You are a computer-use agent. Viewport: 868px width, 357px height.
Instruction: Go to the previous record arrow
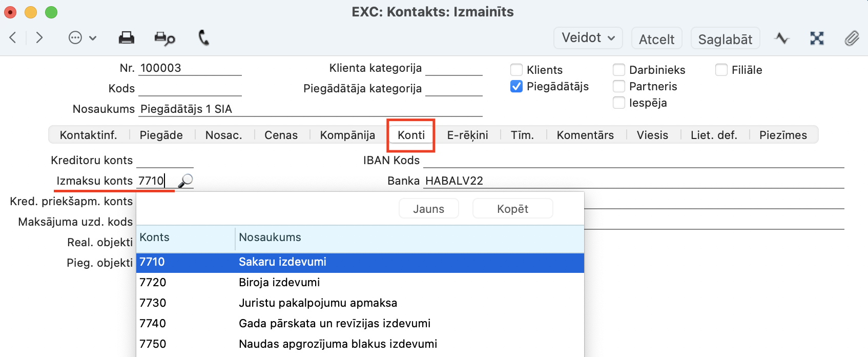tap(13, 37)
